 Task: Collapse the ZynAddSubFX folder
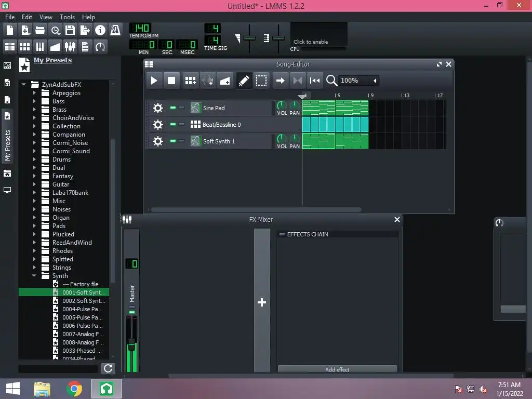24,84
